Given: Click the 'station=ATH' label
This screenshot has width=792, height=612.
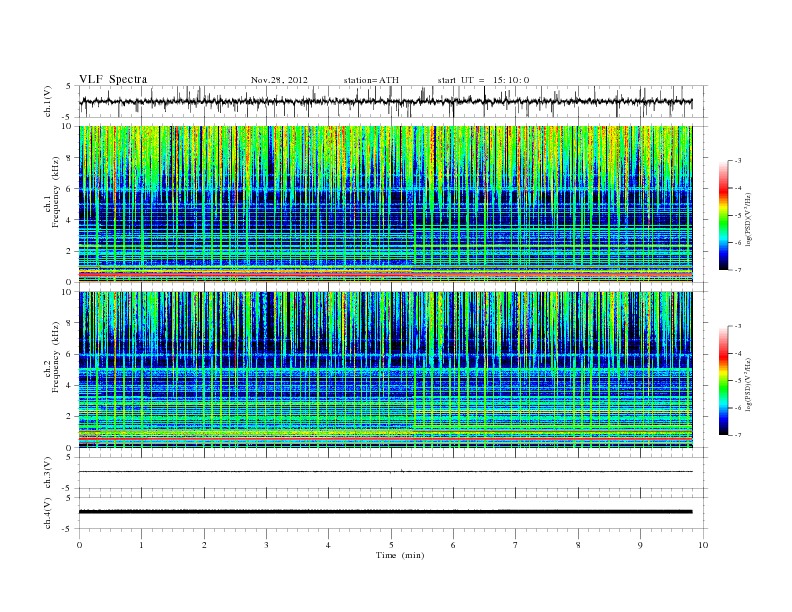Looking at the screenshot, I should tap(371, 80).
